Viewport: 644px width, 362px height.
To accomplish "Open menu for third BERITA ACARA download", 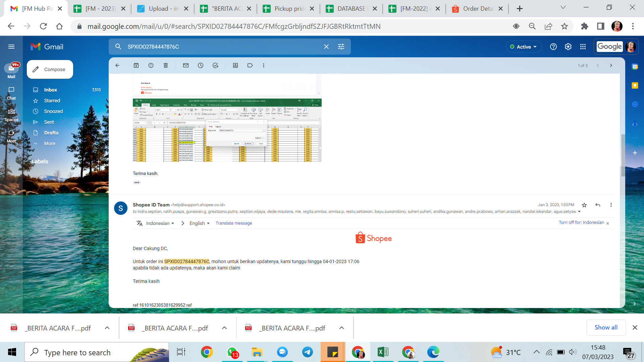I will pos(341,328).
